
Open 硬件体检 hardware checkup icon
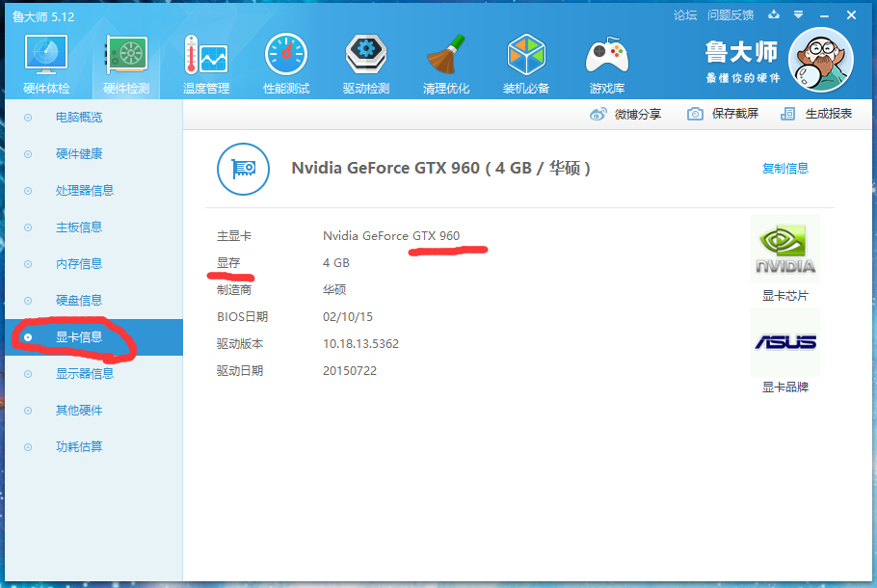pos(46,55)
